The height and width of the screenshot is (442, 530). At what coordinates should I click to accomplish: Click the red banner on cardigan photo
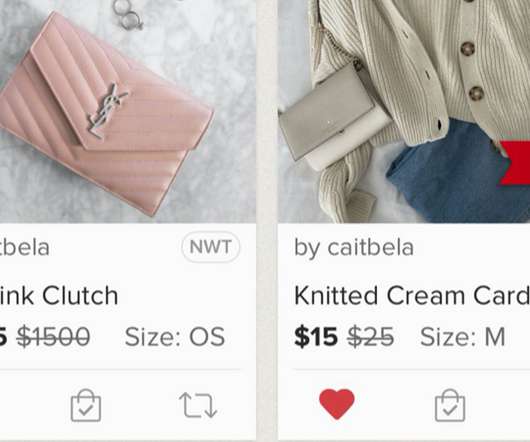[x=515, y=163]
